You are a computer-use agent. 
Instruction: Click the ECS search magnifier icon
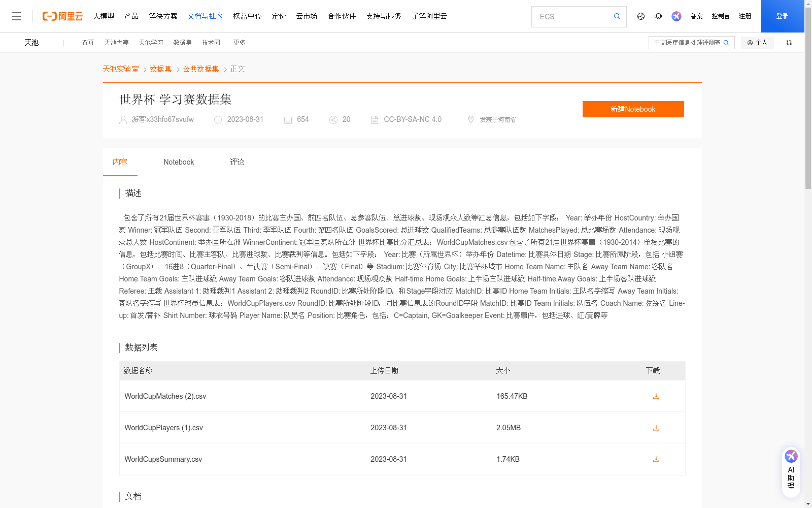(617, 16)
